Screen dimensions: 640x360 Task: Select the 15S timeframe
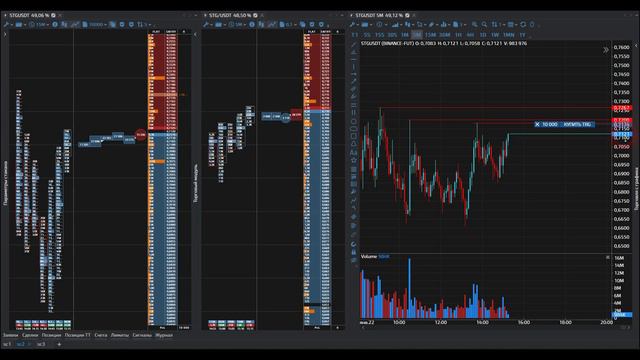coord(379,35)
